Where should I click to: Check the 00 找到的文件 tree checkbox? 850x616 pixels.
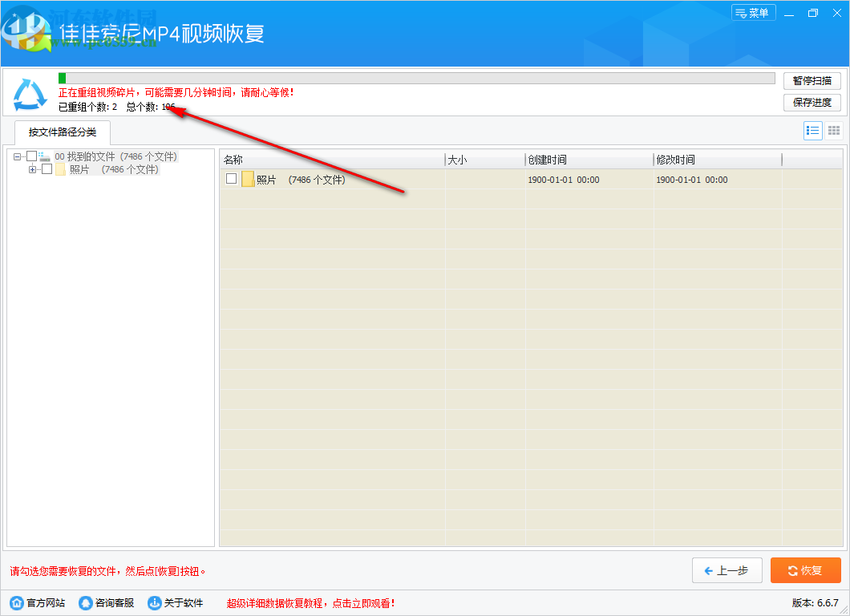tap(31, 156)
